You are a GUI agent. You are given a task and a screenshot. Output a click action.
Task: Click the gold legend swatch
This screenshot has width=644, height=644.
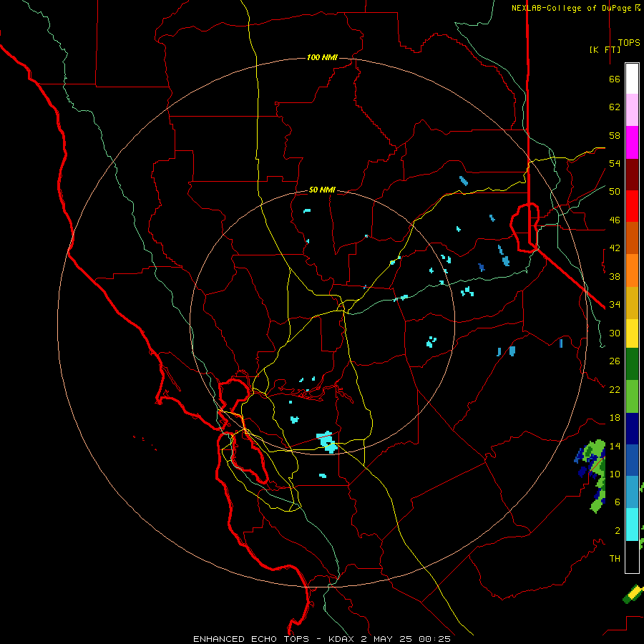pos(632,303)
